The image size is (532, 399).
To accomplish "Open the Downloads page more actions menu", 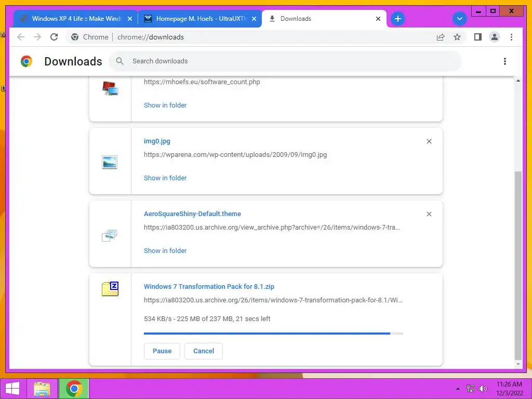I will 505,61.
